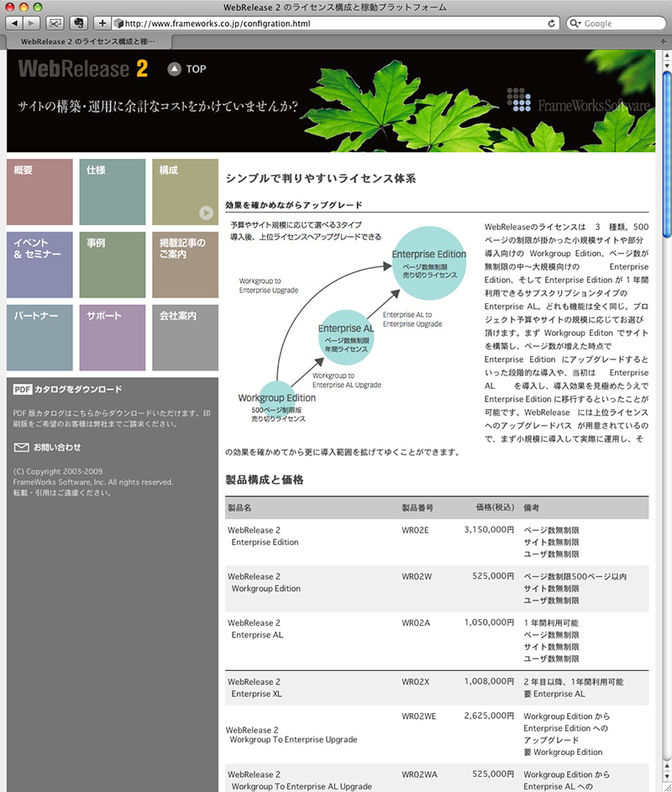Image resolution: width=672 pixels, height=792 pixels.
Task: Click the scrollbar down arrow at bottom
Action: point(667,778)
